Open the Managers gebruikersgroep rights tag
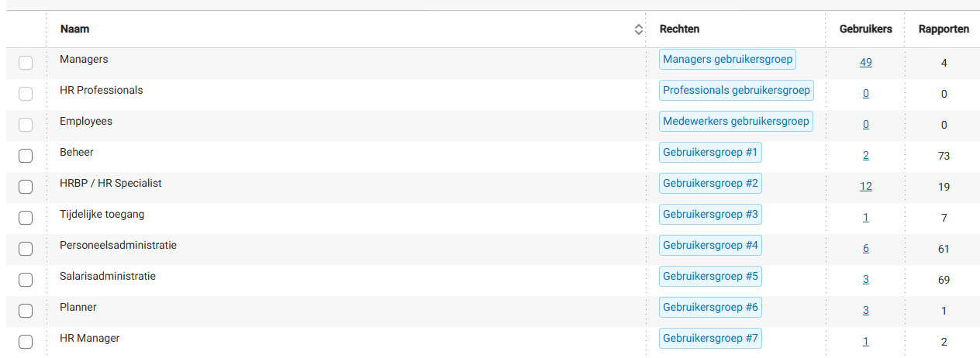The image size is (980, 358). point(727,59)
